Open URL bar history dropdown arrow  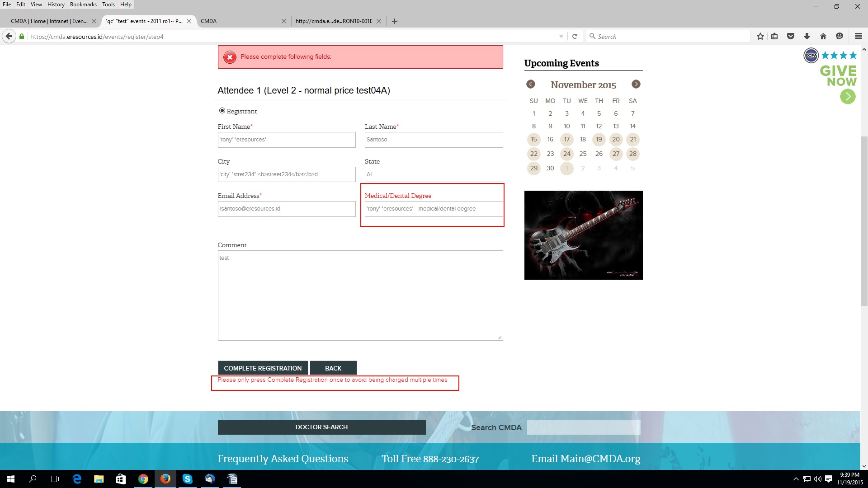[561, 36]
